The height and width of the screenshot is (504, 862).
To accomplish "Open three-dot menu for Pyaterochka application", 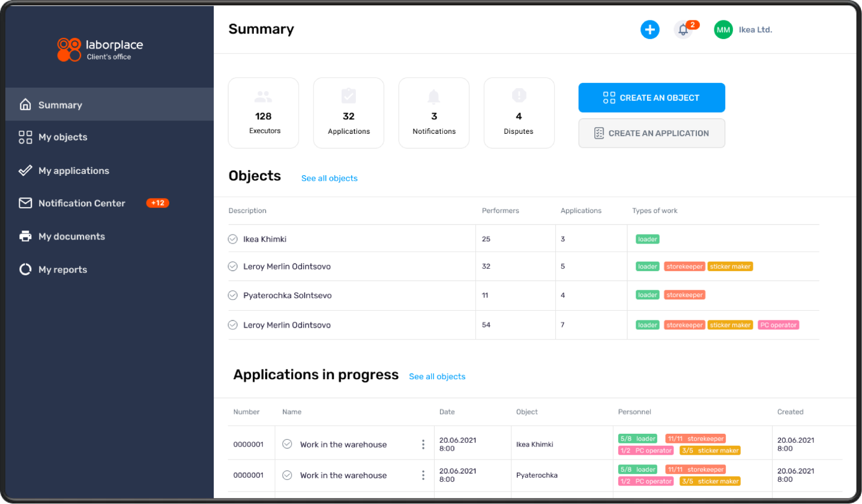I will tap(423, 475).
